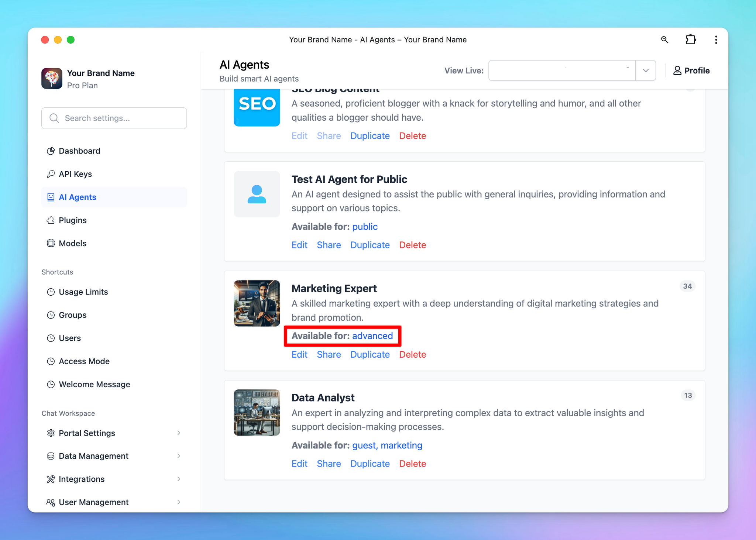Edit the SEO Blog Content agent
This screenshot has width=756, height=540.
[299, 136]
